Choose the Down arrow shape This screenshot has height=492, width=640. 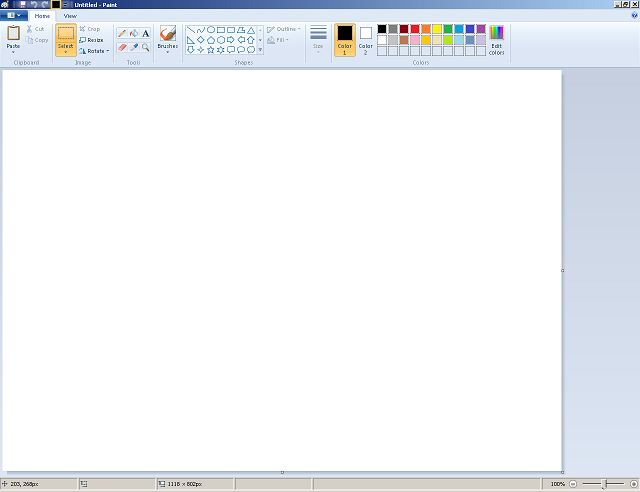[x=191, y=50]
